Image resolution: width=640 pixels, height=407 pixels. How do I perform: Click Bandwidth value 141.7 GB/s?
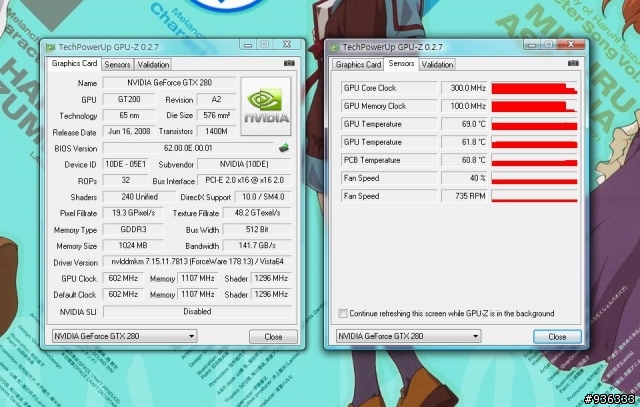257,246
